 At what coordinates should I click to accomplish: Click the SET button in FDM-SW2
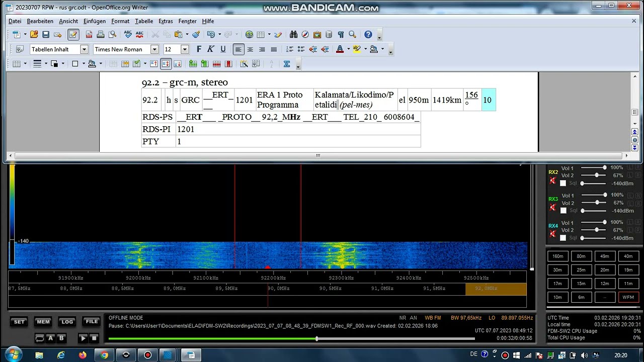[x=19, y=322]
